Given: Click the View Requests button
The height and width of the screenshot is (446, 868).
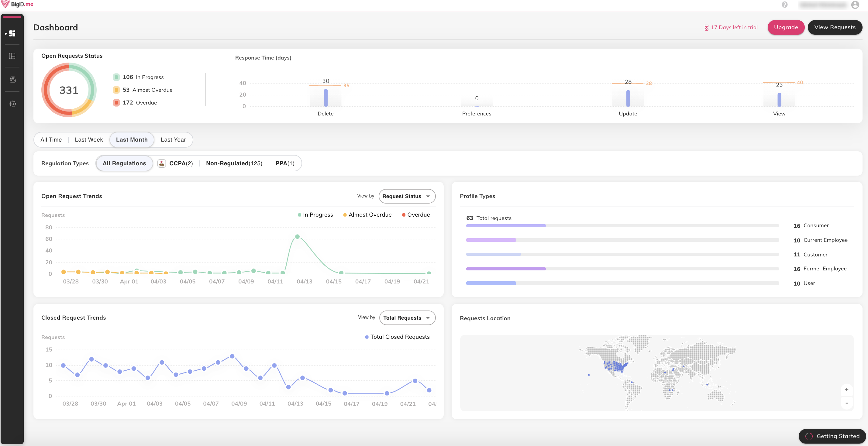Looking at the screenshot, I should (x=835, y=27).
